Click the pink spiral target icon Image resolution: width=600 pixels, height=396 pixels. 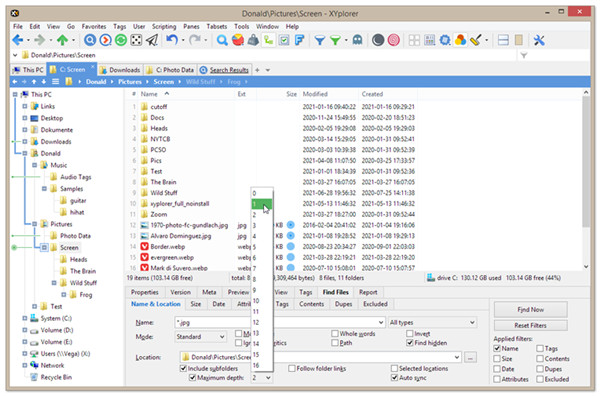coord(394,40)
